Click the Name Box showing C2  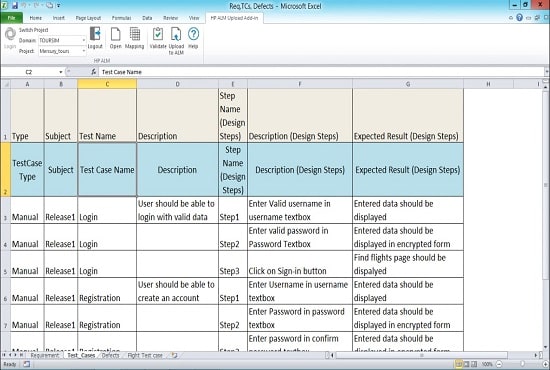pyautogui.click(x=29, y=72)
